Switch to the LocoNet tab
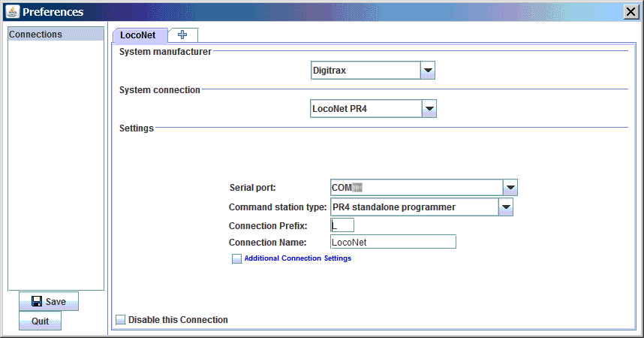This screenshot has width=644, height=338. [140, 35]
